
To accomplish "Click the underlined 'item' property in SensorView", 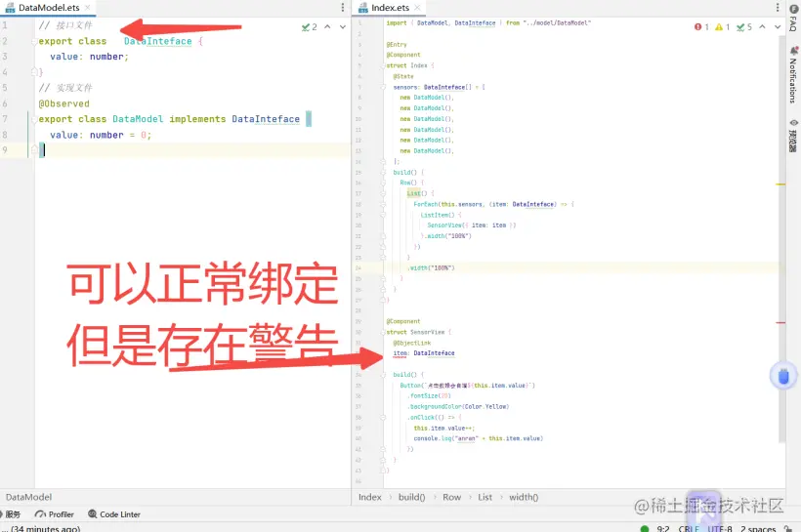I will [400, 353].
